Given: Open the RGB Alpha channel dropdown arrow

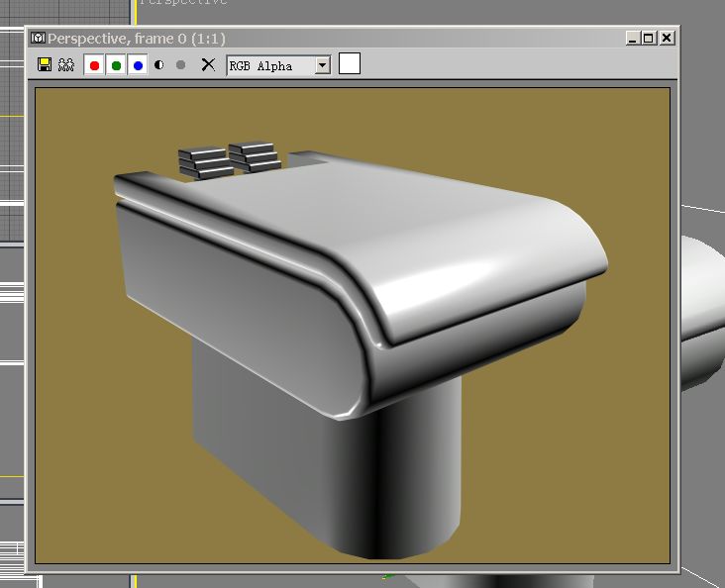Looking at the screenshot, I should [322, 65].
